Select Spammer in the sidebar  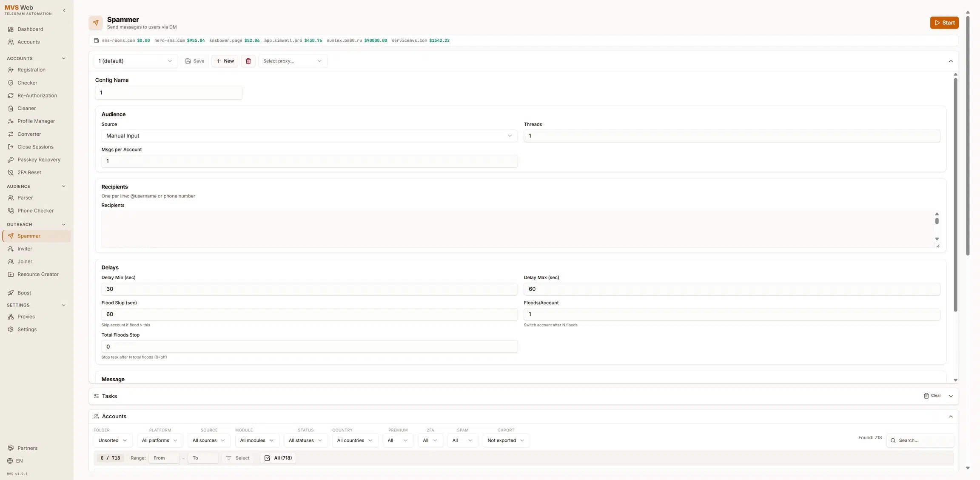[37, 236]
